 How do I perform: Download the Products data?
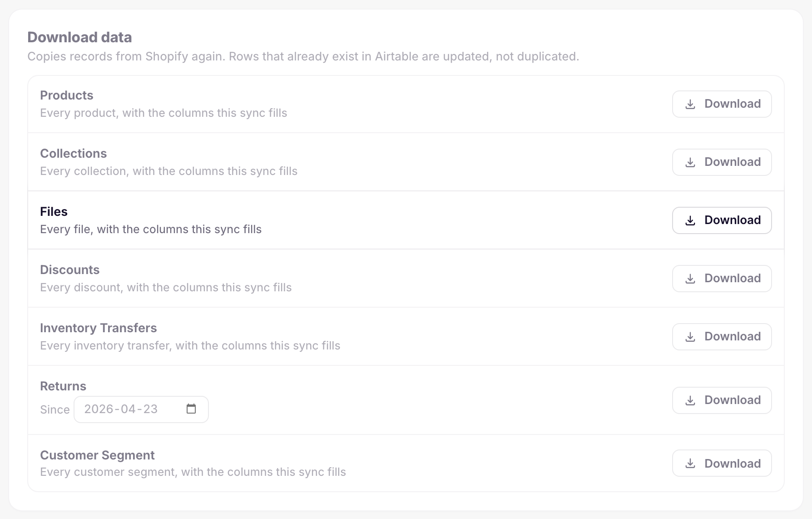pyautogui.click(x=722, y=104)
